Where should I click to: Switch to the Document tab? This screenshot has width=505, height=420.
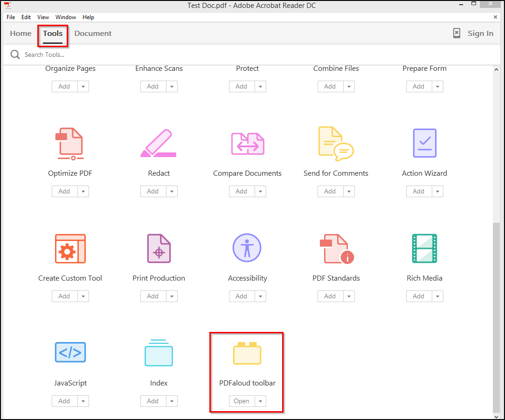coord(93,33)
